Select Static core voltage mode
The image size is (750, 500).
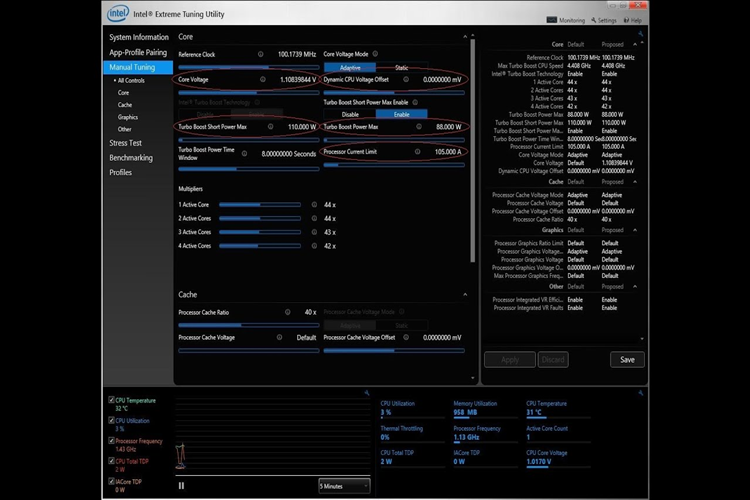pos(402,67)
